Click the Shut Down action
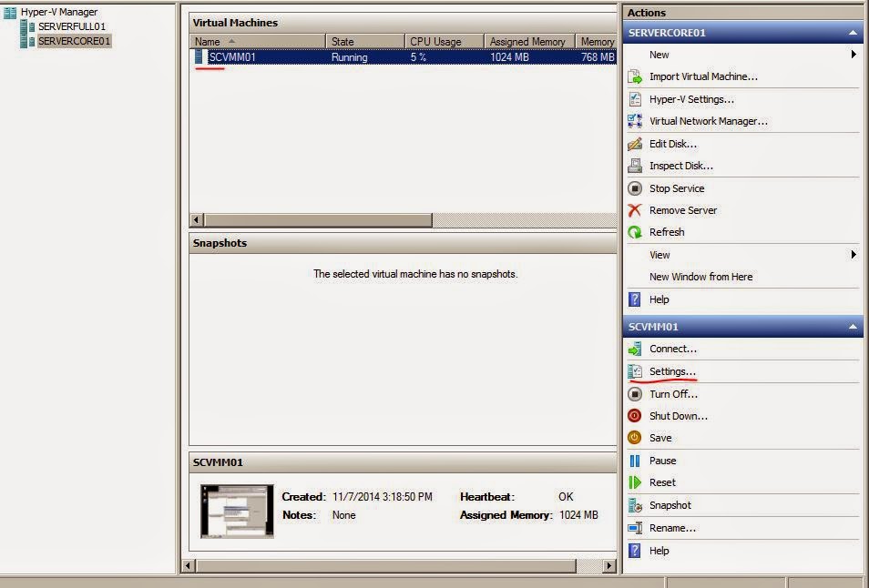 pyautogui.click(x=679, y=416)
